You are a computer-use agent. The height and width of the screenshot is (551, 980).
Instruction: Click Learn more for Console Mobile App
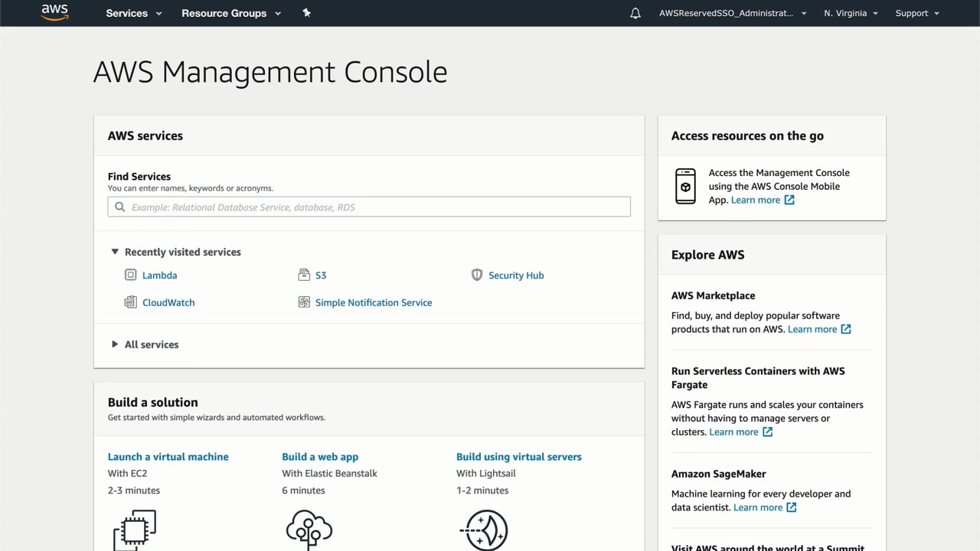pos(756,200)
